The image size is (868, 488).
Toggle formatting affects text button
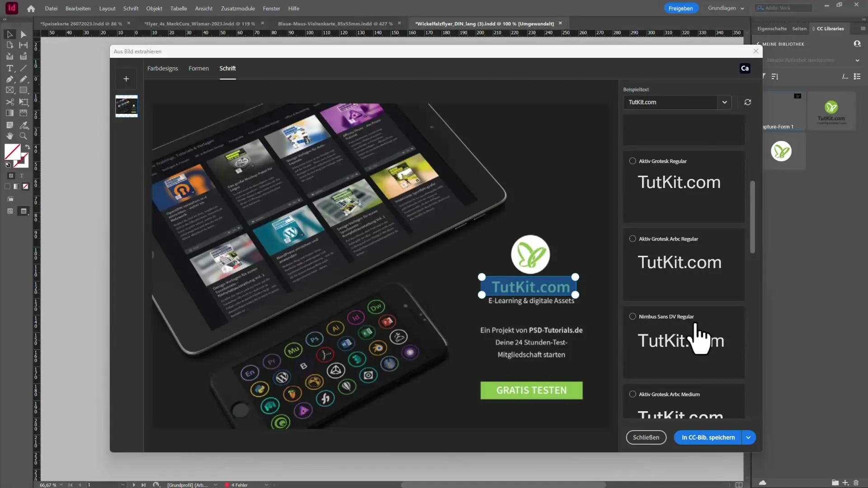click(x=22, y=176)
